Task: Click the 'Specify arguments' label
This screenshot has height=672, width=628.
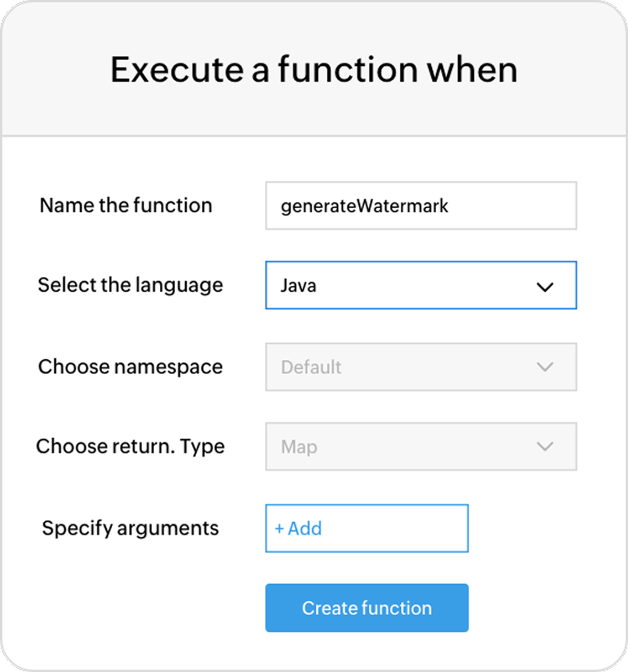Action: point(130,528)
